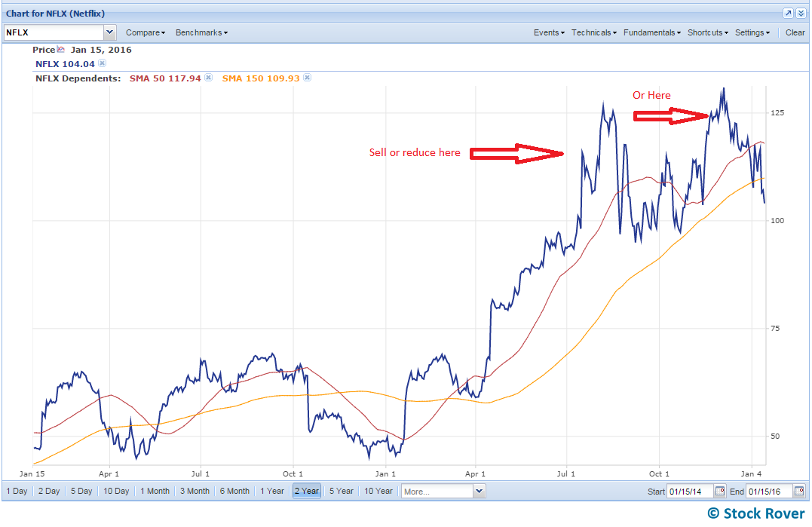
Task: Collapse the chart panel with double chevron
Action: [801, 14]
